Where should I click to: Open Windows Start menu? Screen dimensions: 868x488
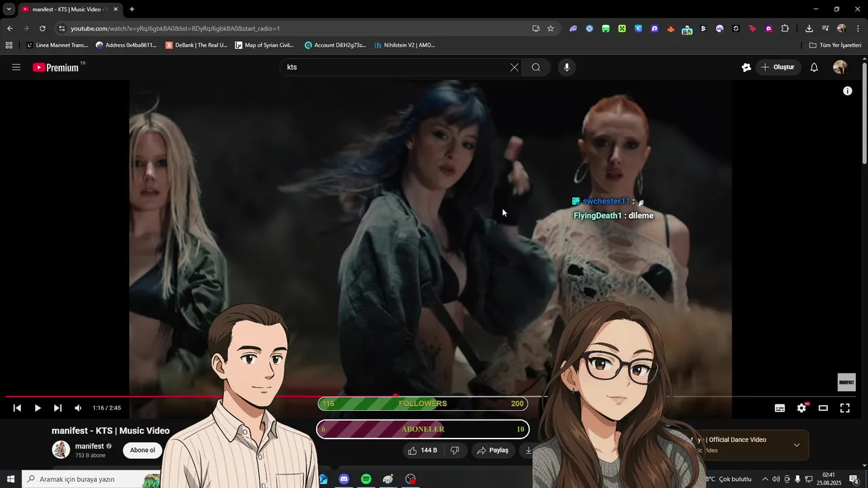pos(11,479)
